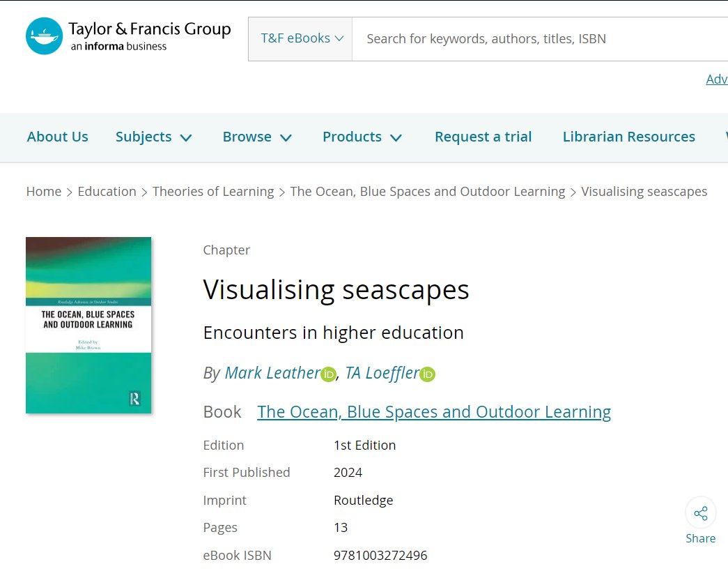The image size is (728, 571).
Task: Open the Education breadcrumb link
Action: tap(107, 191)
